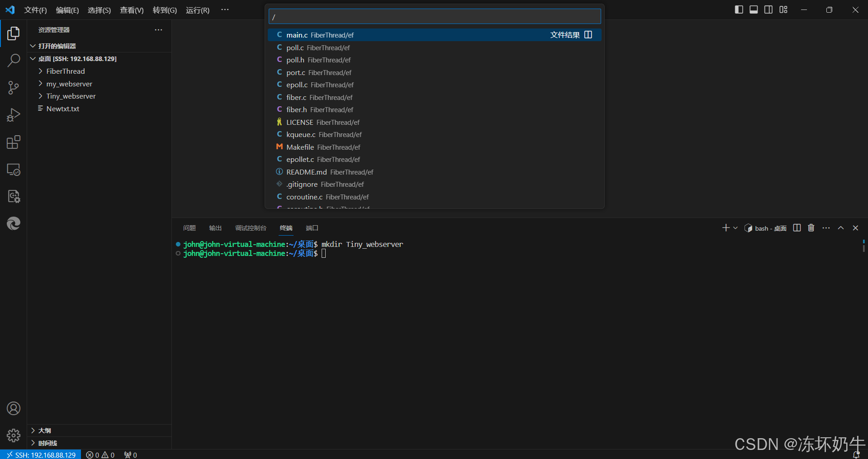This screenshot has width=868, height=459.
Task: Toggle the panel visibility
Action: (x=753, y=9)
